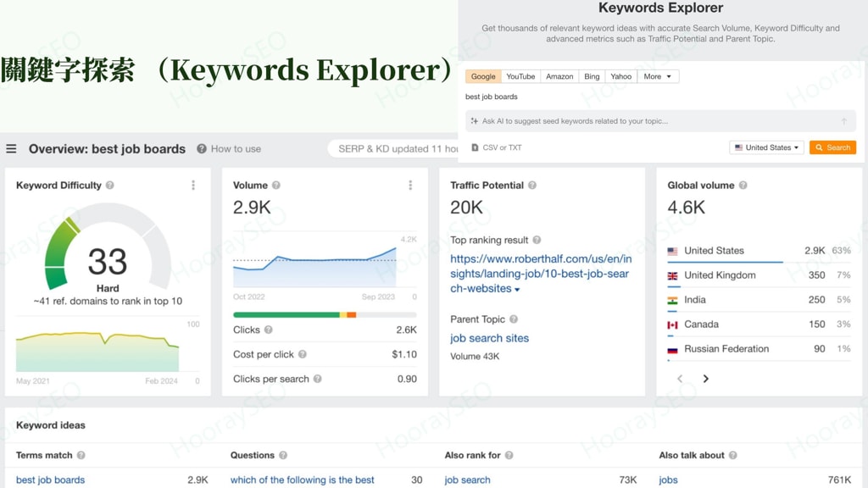Click the next arrow under Global volume list
This screenshot has height=488, width=868.
coord(705,379)
